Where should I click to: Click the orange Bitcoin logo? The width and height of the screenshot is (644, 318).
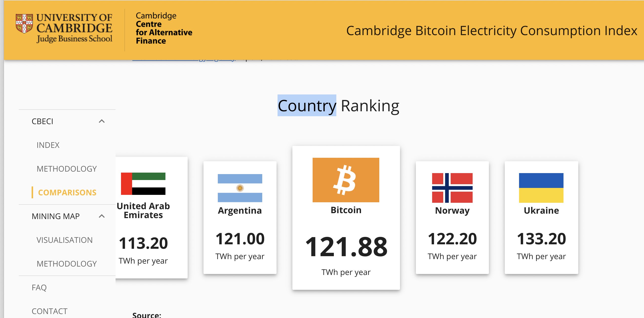(x=346, y=180)
